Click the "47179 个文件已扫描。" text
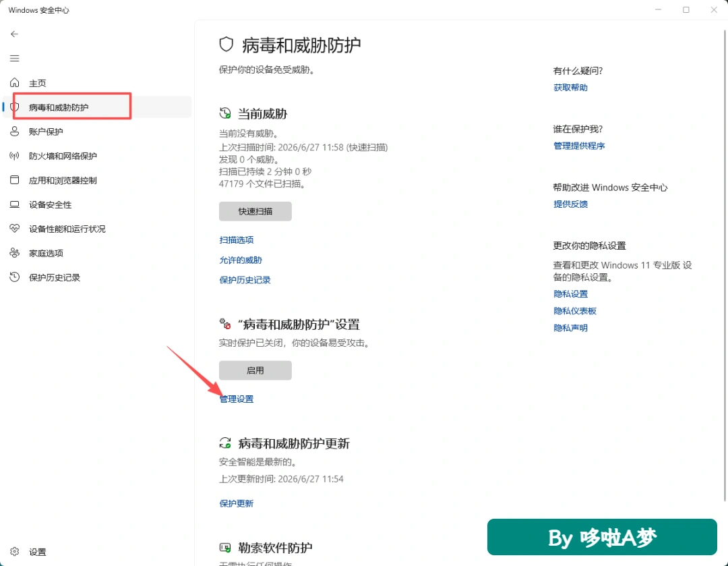The image size is (728, 566). (262, 183)
